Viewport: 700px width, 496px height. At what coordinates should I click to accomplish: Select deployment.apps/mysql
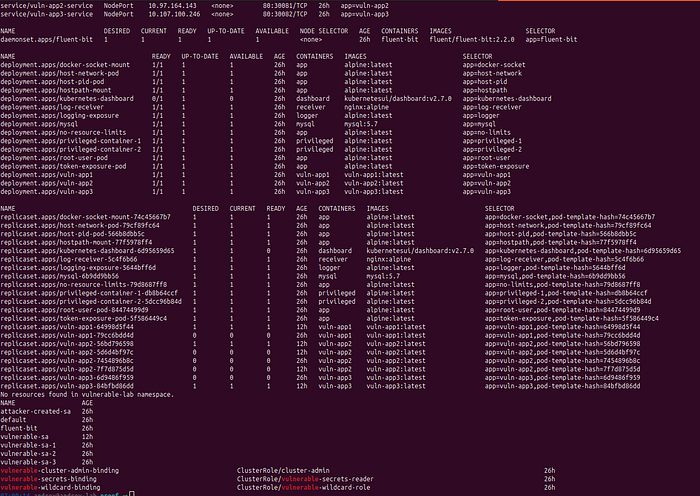click(39, 125)
